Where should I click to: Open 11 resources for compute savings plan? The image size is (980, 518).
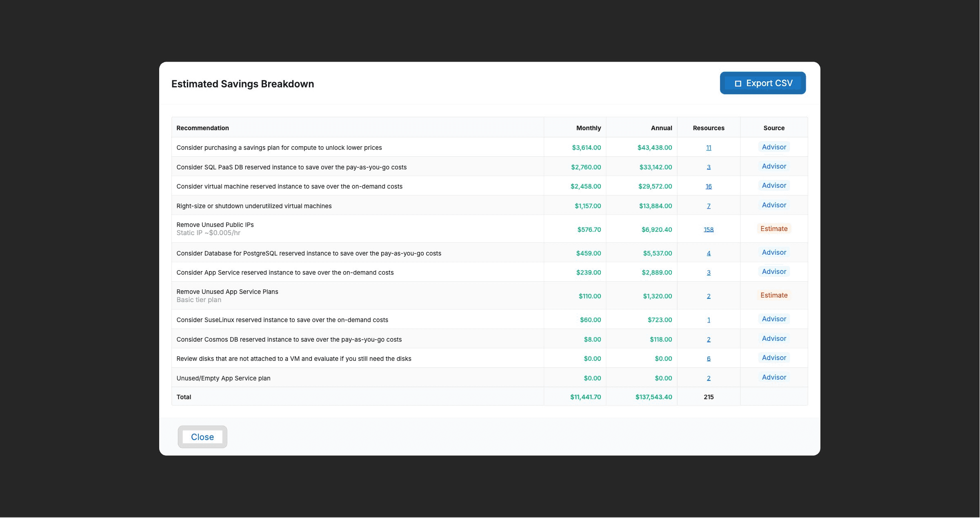709,148
